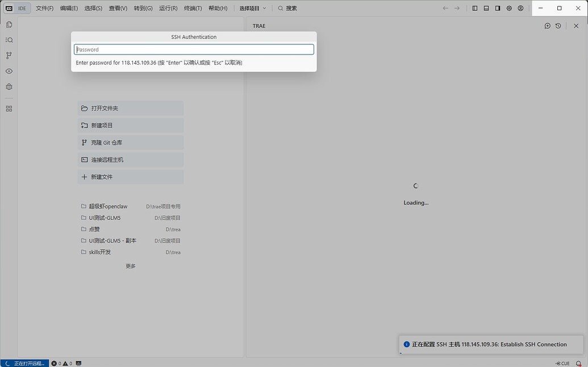Click 打开文件夹 button

coord(131,109)
